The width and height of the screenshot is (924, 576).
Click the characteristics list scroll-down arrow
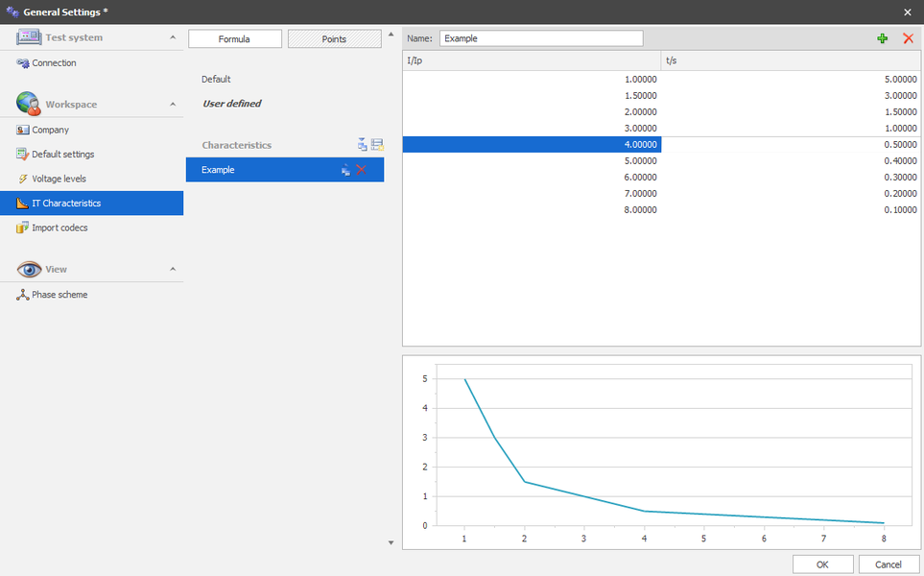point(391,542)
